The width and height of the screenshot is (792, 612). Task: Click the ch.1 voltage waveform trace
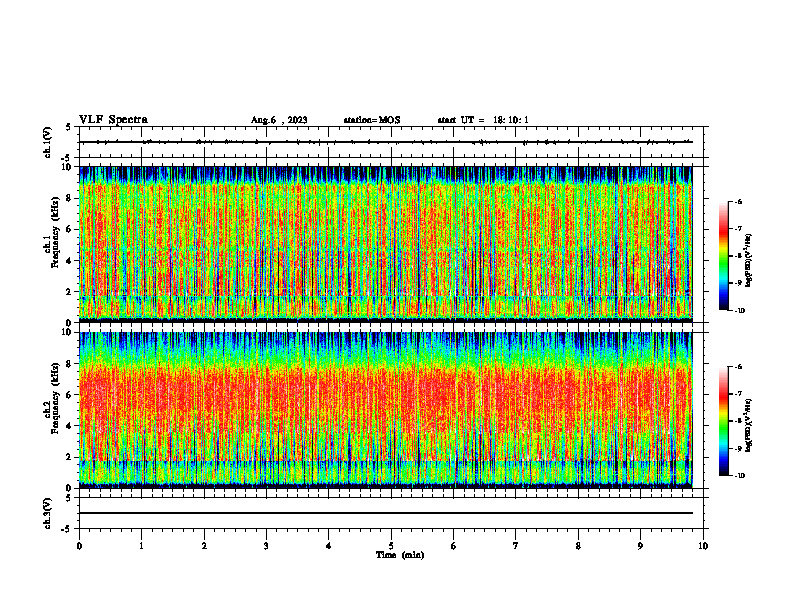386,142
